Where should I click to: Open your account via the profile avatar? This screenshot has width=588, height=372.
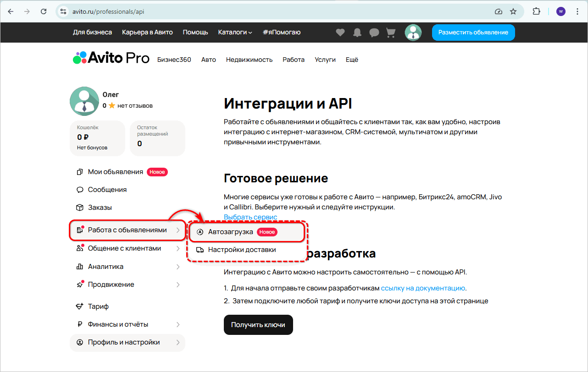tap(413, 33)
